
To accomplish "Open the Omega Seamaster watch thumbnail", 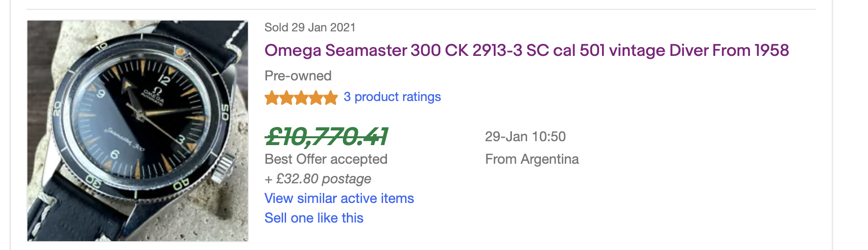I will pos(138,130).
